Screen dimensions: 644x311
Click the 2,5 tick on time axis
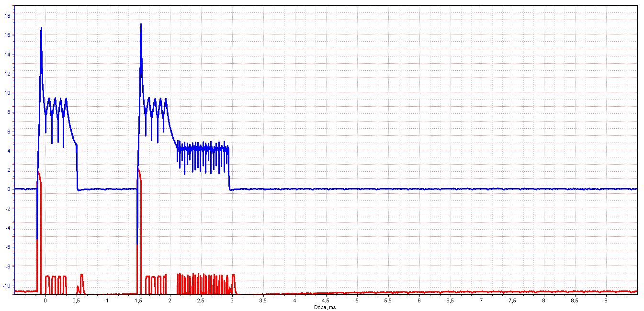(x=201, y=300)
